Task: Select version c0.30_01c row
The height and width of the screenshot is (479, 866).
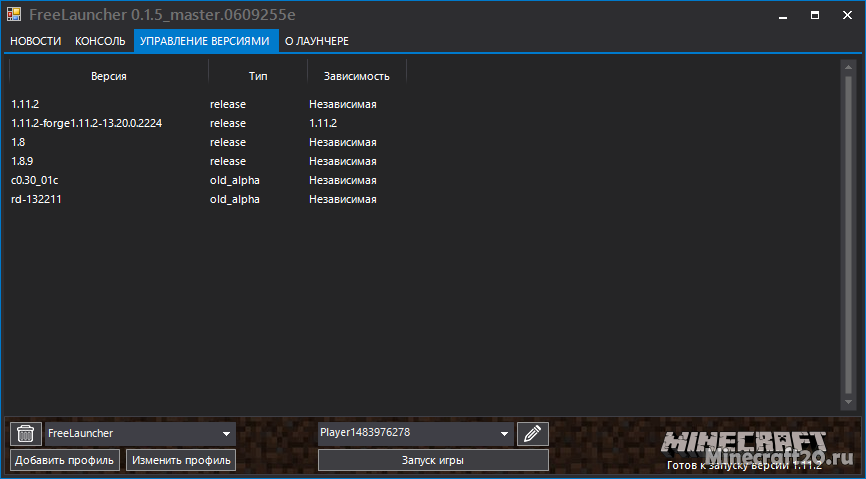Action: click(x=208, y=181)
